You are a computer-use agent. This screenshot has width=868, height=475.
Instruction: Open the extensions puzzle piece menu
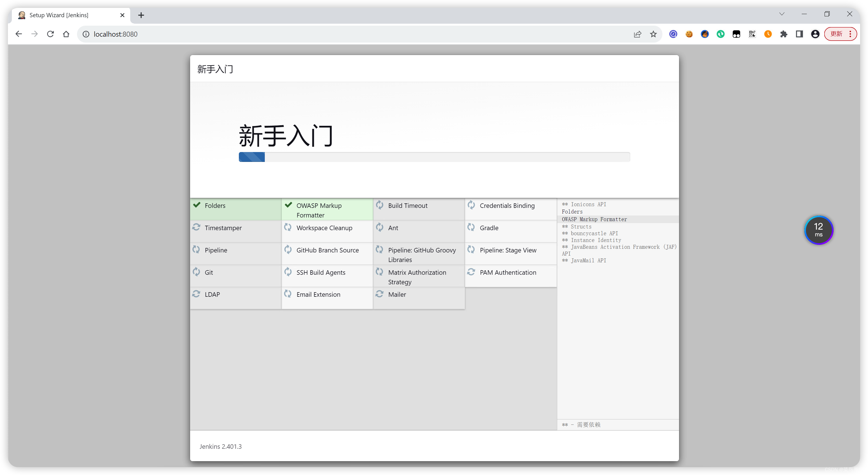(783, 34)
